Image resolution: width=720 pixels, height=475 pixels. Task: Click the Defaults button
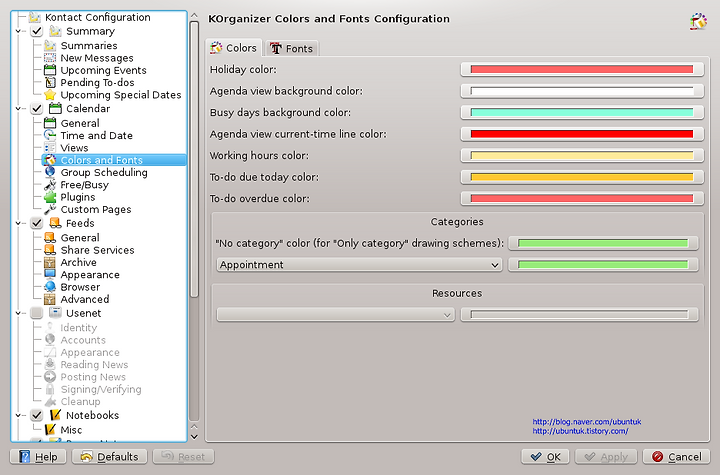(x=109, y=457)
